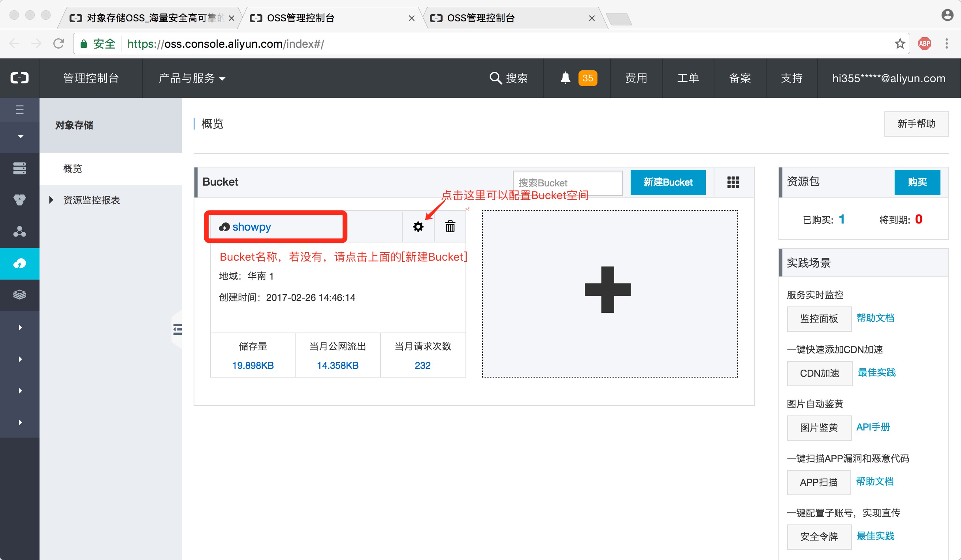The image size is (961, 560).
Task: Go forward with the browser forward arrow
Action: [x=36, y=43]
